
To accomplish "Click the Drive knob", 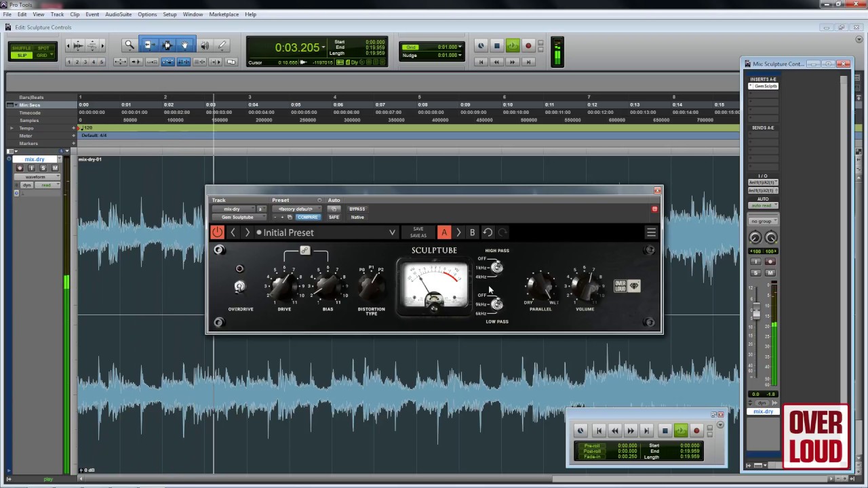I will click(284, 287).
